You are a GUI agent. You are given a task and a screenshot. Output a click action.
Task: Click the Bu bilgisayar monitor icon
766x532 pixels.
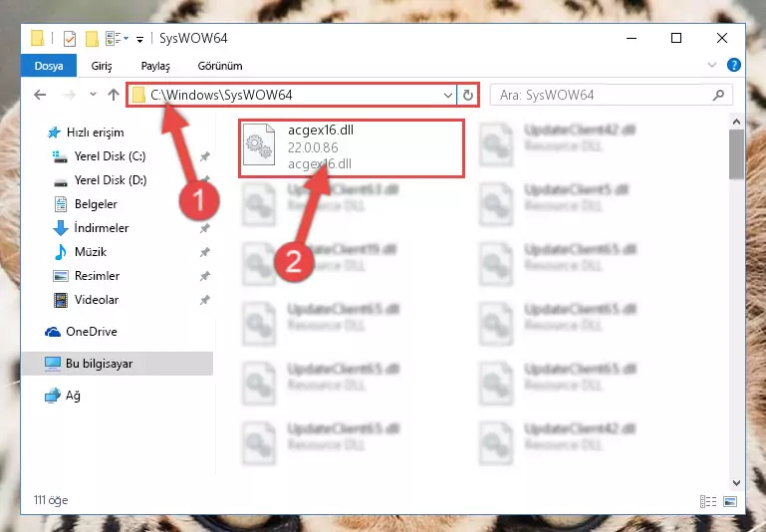(x=53, y=364)
